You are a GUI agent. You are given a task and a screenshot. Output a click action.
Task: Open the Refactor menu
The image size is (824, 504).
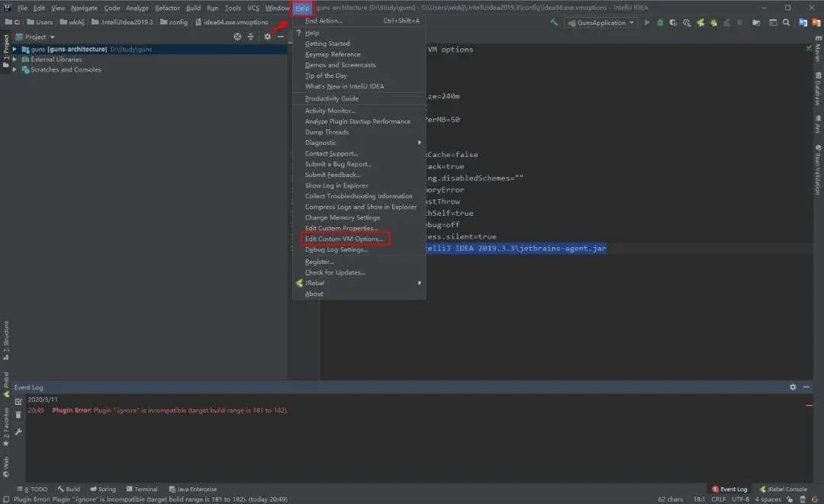[167, 8]
